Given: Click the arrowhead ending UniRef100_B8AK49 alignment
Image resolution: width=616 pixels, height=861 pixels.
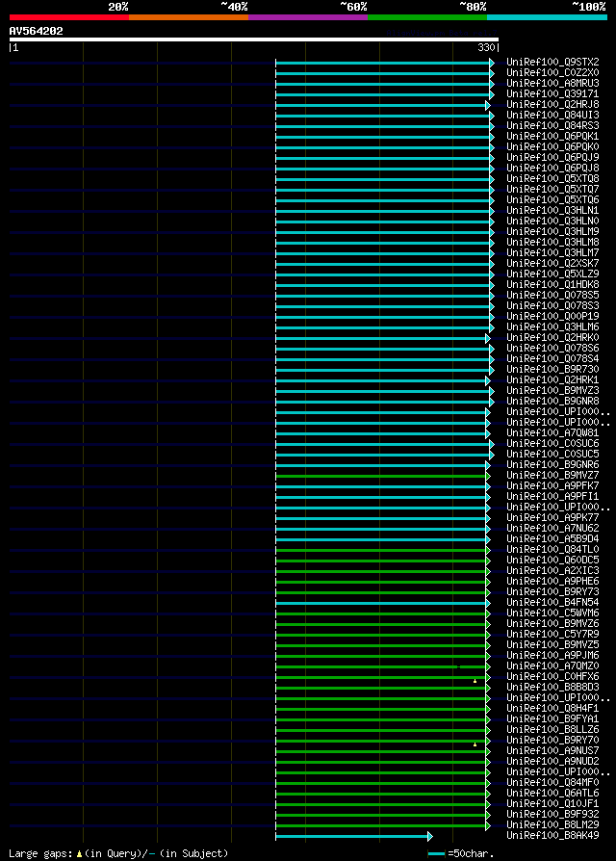Looking at the screenshot, I should point(430,836).
